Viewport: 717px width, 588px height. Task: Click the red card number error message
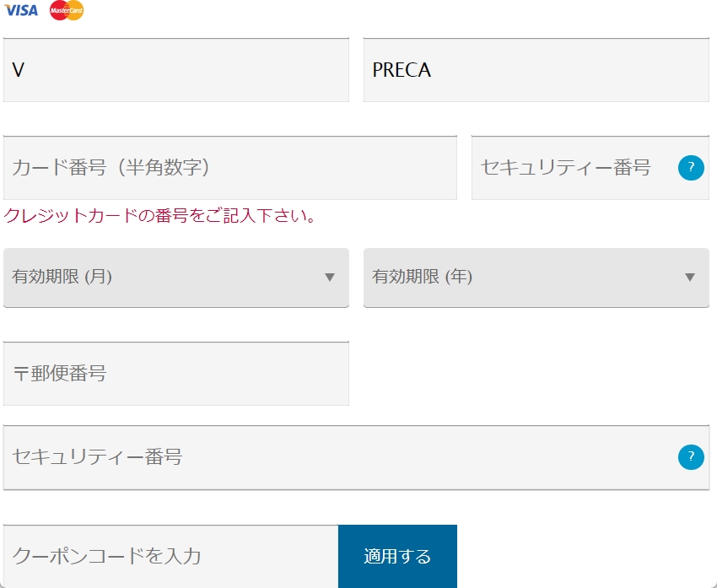click(160, 216)
